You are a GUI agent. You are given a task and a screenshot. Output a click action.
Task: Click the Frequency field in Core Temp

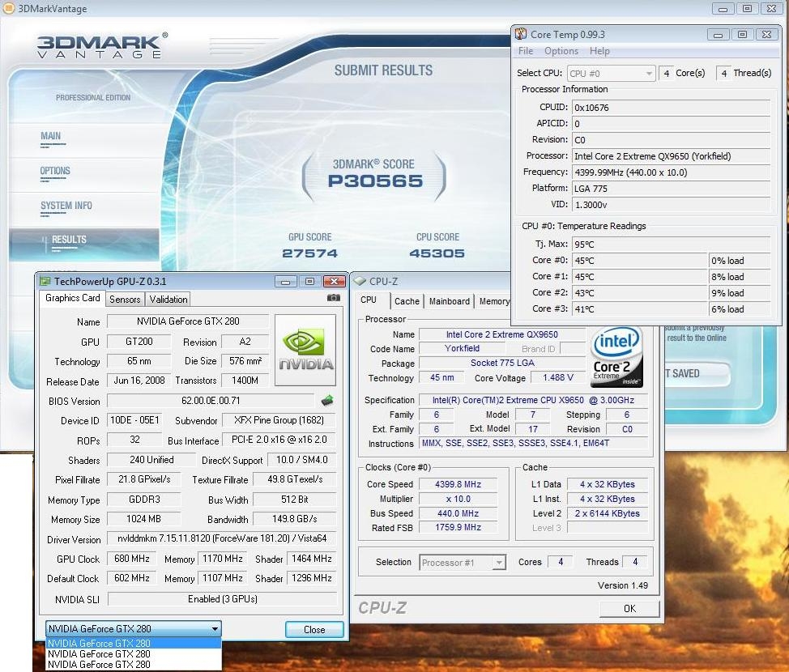coord(672,172)
